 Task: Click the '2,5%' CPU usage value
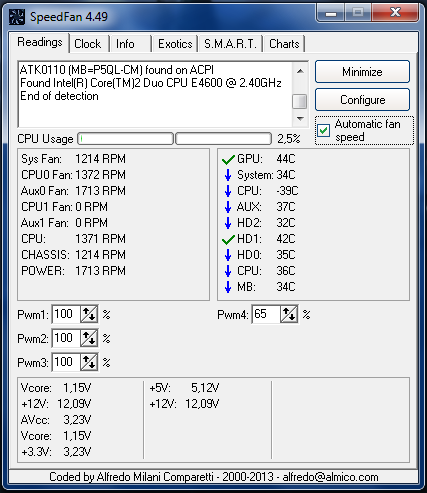[289, 139]
